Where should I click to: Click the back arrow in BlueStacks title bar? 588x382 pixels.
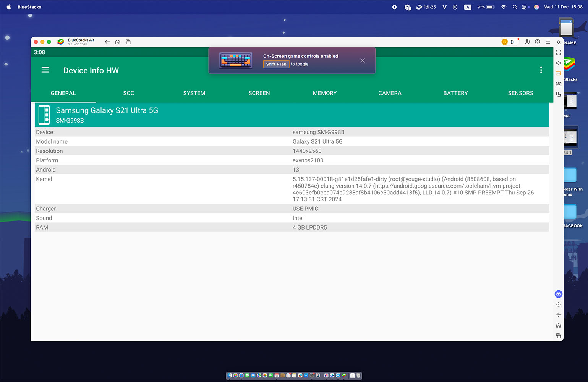click(x=107, y=42)
